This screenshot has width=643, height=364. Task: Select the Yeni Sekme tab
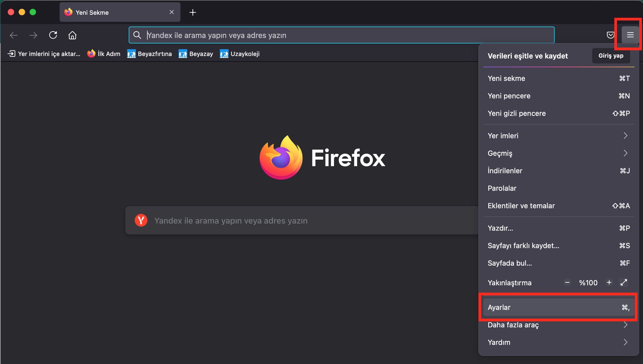[120, 12]
